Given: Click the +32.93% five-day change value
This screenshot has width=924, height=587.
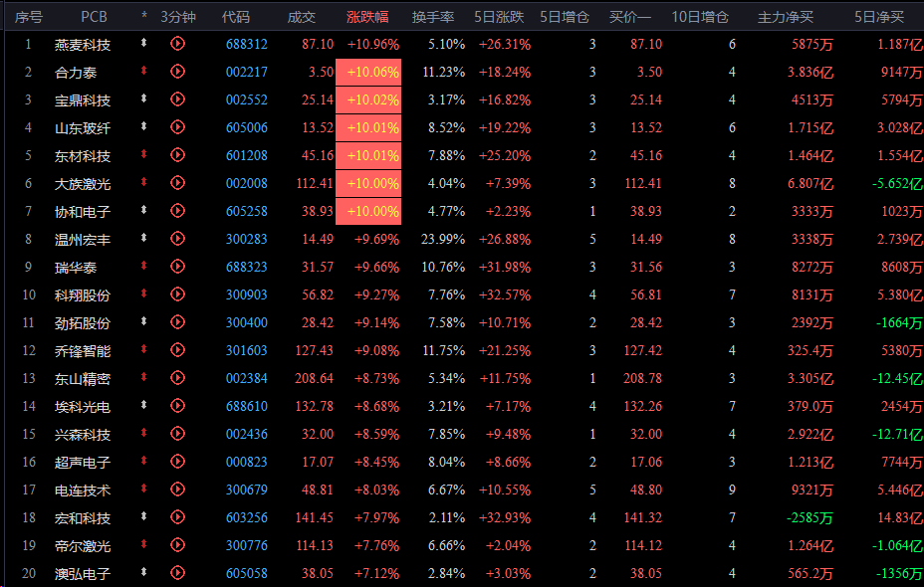Looking at the screenshot, I should (505, 518).
